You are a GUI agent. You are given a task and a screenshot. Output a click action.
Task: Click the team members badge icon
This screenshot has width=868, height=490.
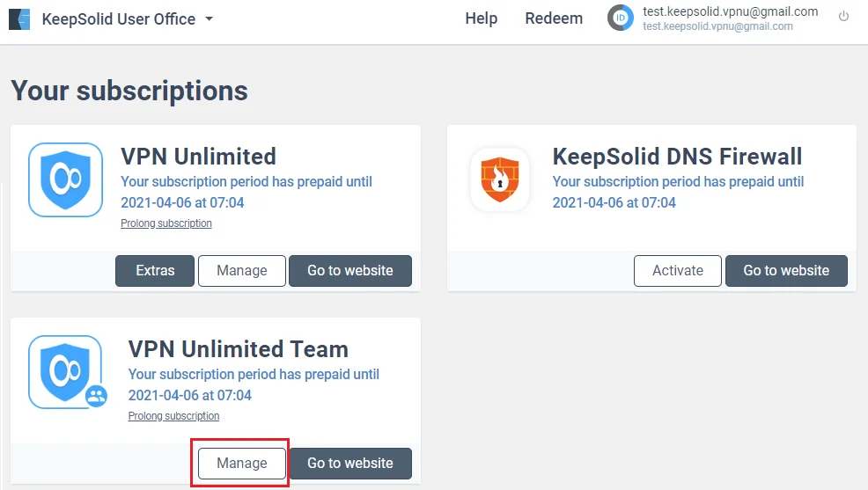coord(96,396)
